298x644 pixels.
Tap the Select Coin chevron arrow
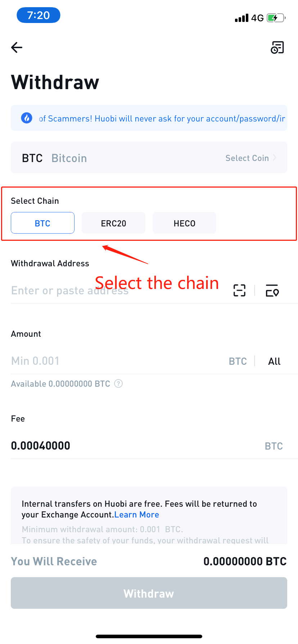click(x=275, y=158)
